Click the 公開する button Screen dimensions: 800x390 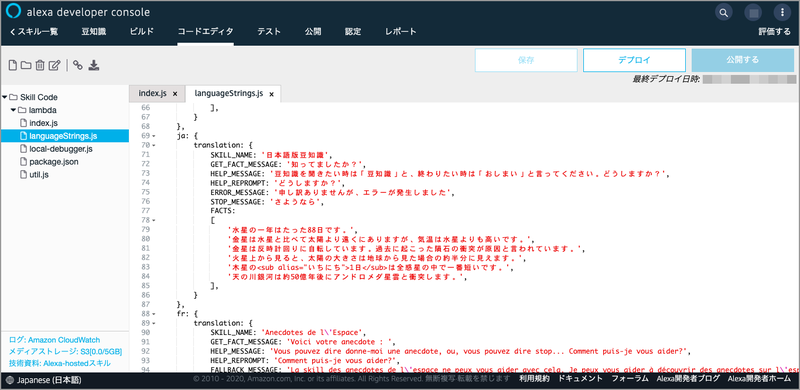point(742,60)
